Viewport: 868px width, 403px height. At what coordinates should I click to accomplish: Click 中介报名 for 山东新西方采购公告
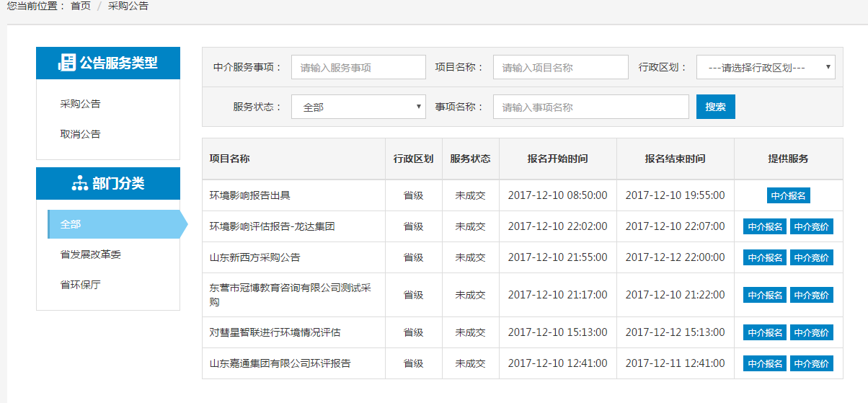[765, 257]
